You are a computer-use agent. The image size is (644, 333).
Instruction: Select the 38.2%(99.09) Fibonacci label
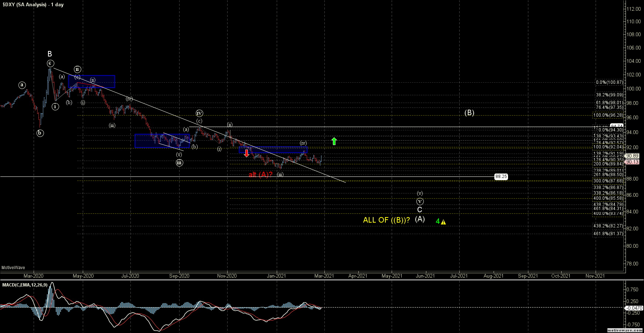[609, 95]
